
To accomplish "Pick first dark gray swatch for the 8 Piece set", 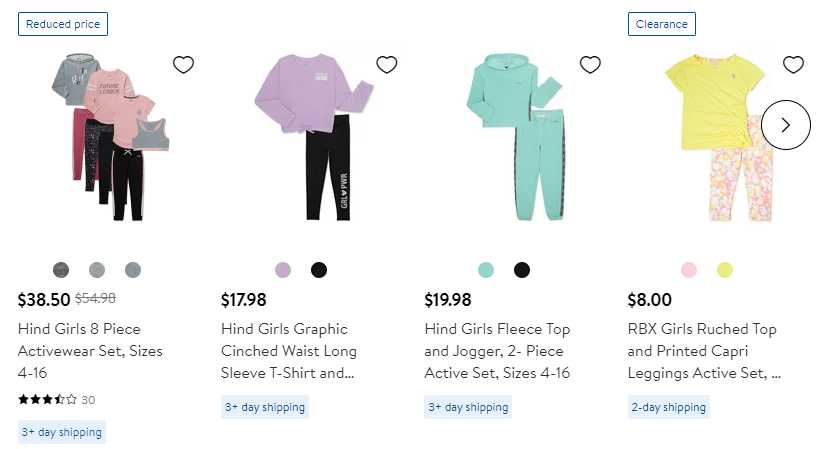I will point(61,270).
